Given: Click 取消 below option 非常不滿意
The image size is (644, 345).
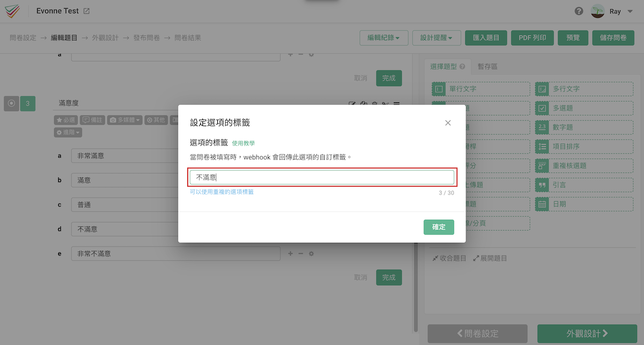Looking at the screenshot, I should (x=361, y=277).
